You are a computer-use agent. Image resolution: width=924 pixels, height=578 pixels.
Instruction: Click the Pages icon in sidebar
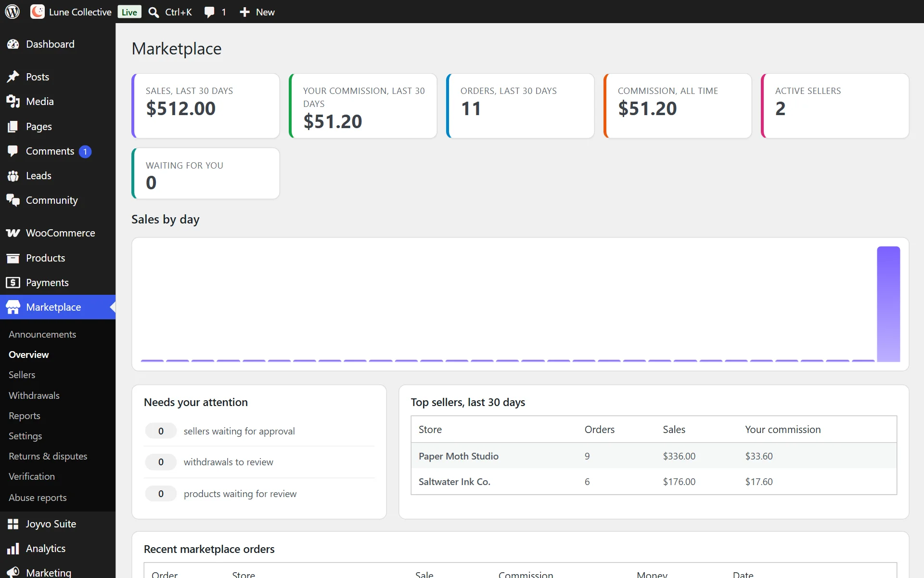tap(13, 127)
